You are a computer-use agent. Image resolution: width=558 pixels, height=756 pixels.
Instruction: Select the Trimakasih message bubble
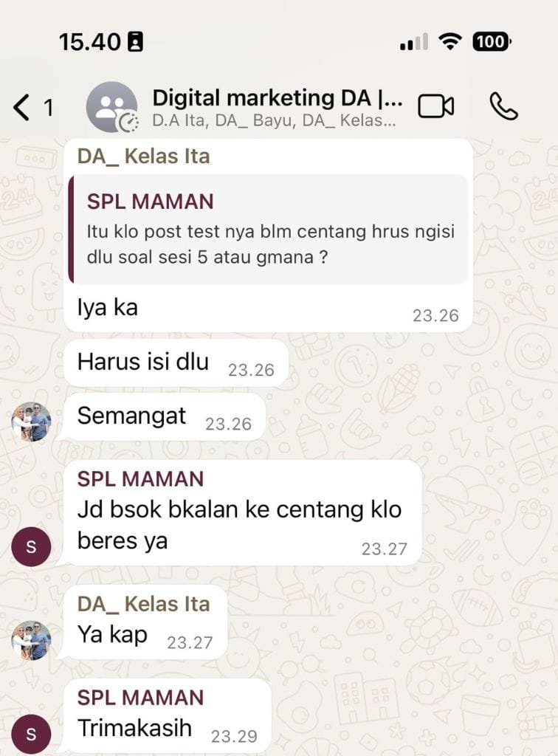[x=168, y=716]
